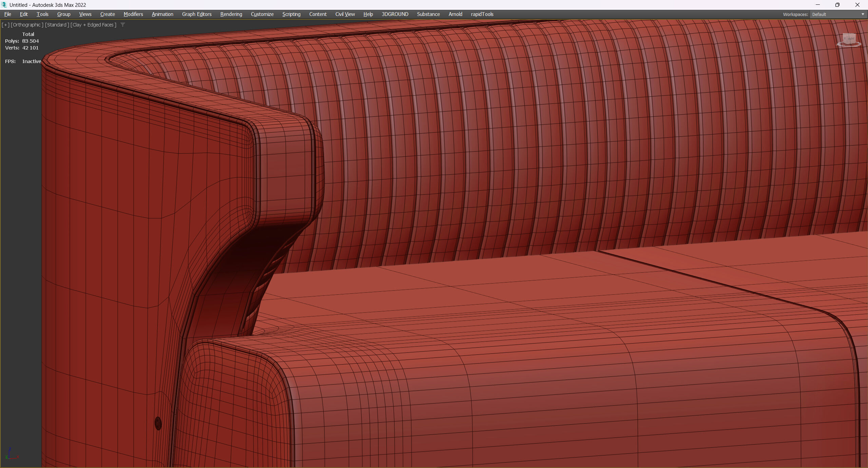Click the Orthographic viewport label

(27, 25)
